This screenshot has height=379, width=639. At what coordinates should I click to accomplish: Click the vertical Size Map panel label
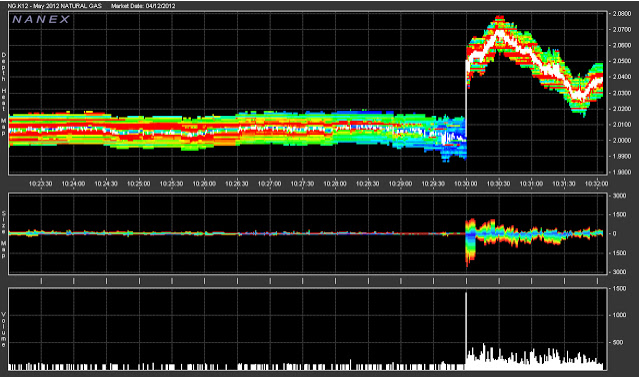(4, 235)
